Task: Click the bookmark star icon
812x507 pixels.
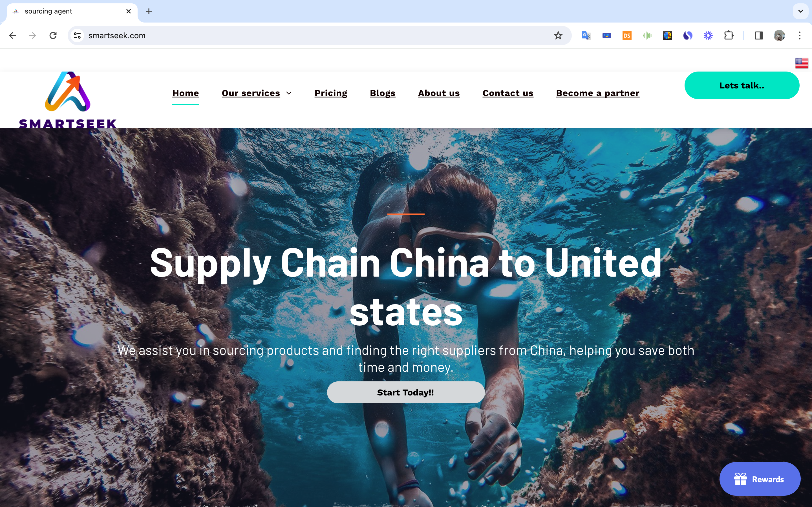Action: [558, 35]
